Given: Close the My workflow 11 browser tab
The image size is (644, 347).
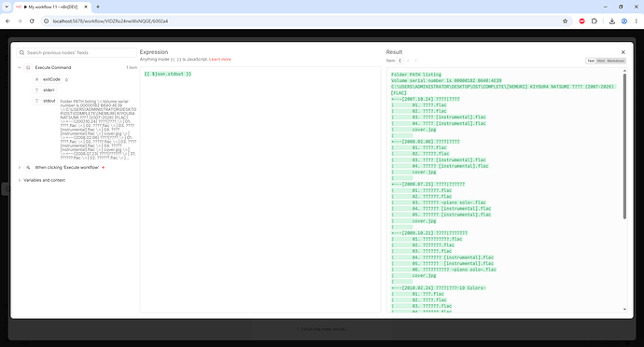Looking at the screenshot, I should pos(86,7).
